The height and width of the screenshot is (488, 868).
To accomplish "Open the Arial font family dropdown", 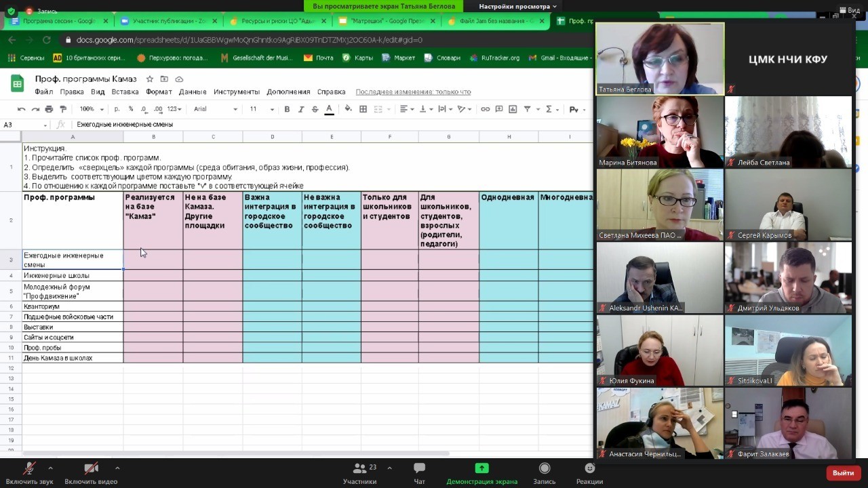I will click(x=216, y=109).
